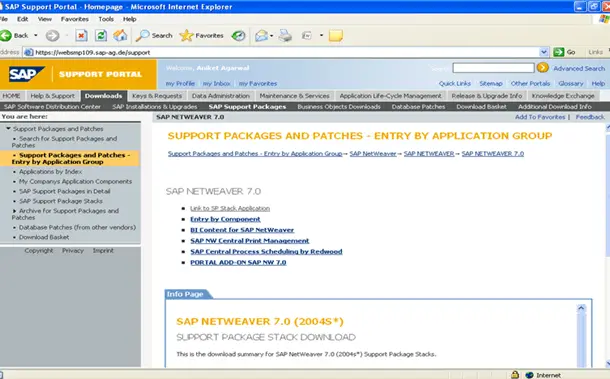Open the History clock icon
610x379 pixels.
click(x=238, y=36)
